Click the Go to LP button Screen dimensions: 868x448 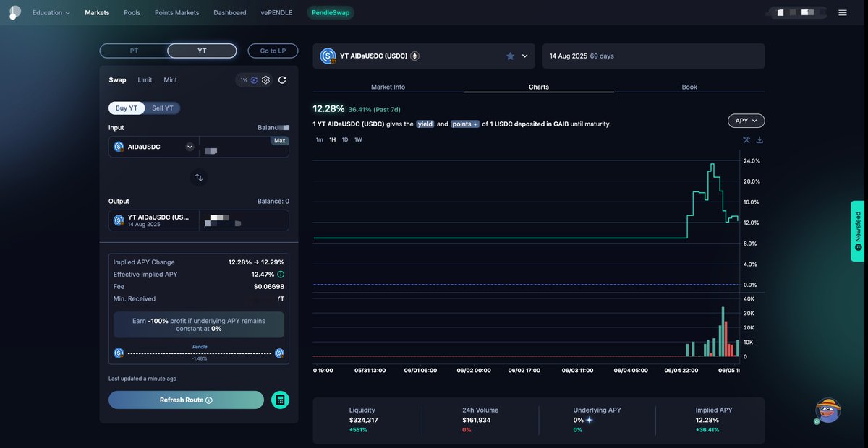point(273,51)
